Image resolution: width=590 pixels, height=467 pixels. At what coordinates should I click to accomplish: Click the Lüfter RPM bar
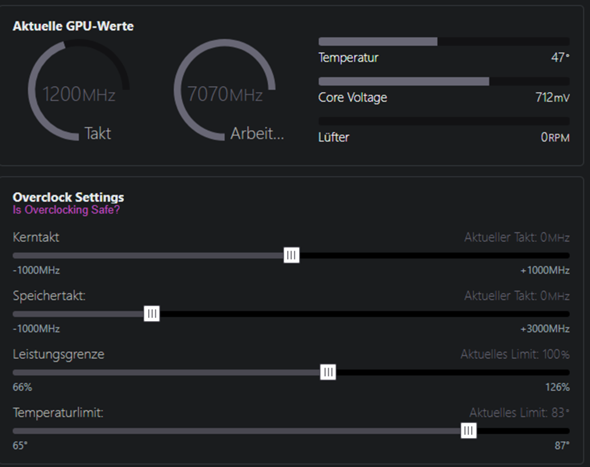click(x=444, y=121)
